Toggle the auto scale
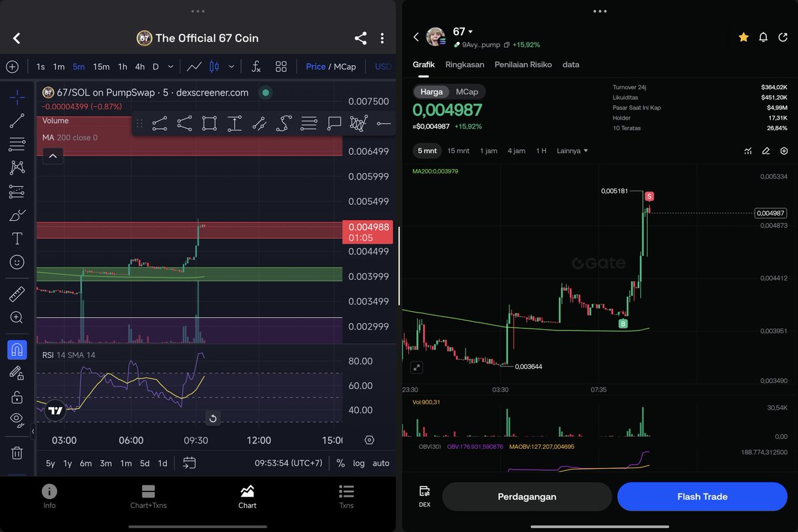The image size is (798, 532). tap(381, 464)
